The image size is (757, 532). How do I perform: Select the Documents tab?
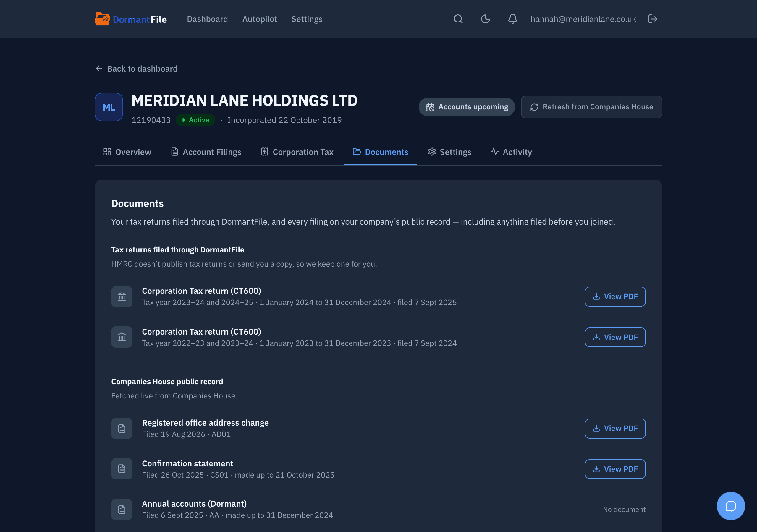click(x=380, y=152)
